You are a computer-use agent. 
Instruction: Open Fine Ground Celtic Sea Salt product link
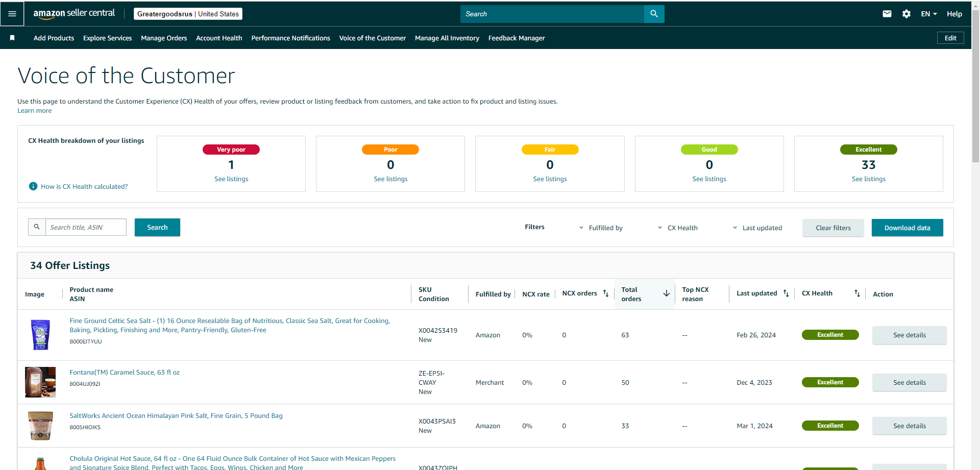tap(230, 325)
